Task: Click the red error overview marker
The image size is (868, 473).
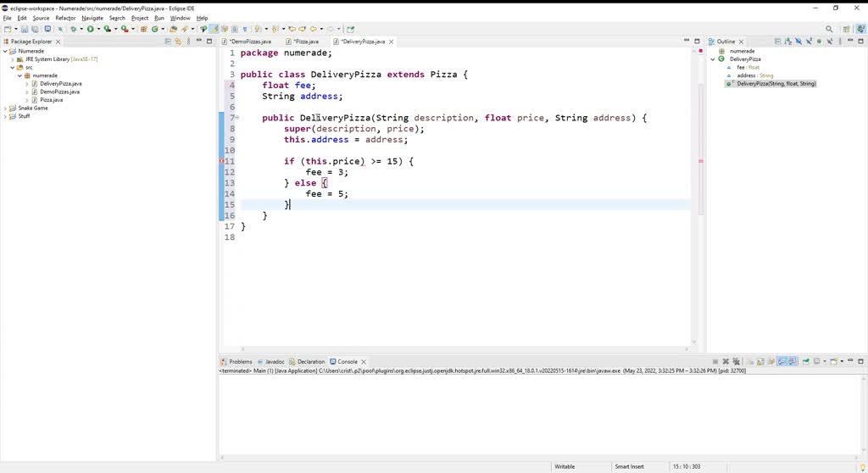Action: pyautogui.click(x=701, y=161)
